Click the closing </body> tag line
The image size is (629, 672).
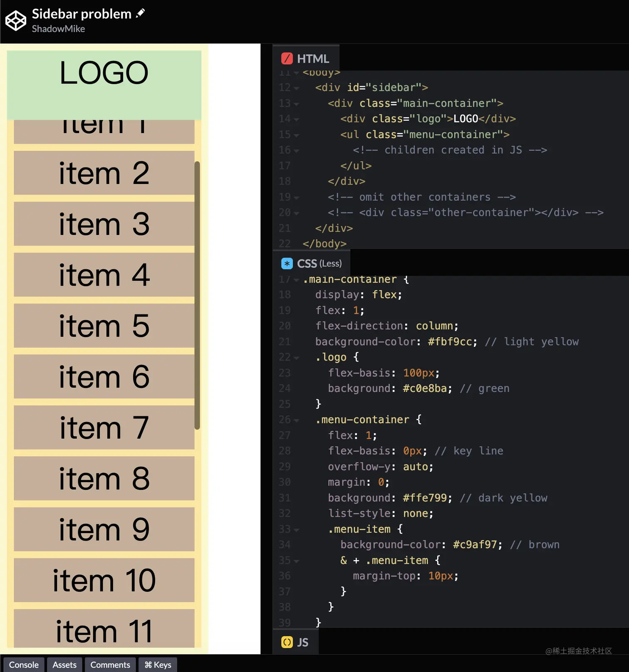pyautogui.click(x=324, y=244)
